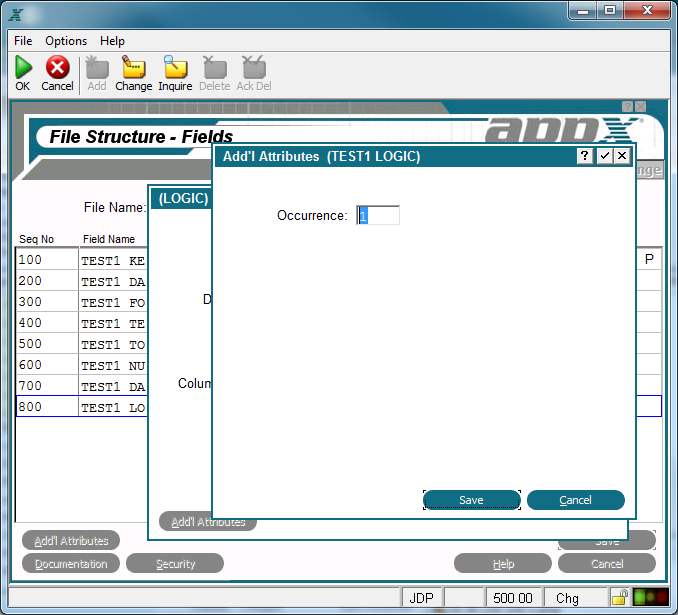This screenshot has height=615, width=678.
Task: Click the TEST1 FO field name cell
Action: pos(113,302)
